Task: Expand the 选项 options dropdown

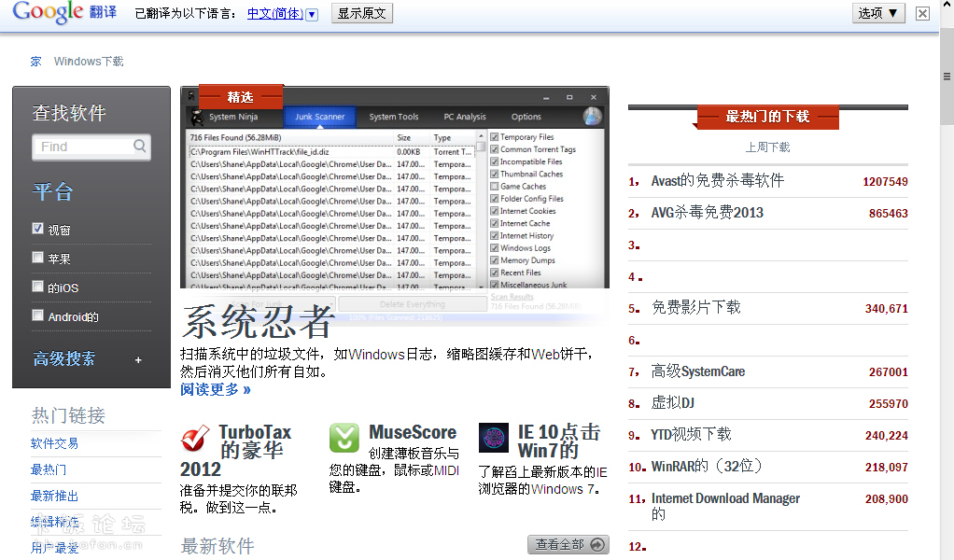Action: [878, 13]
